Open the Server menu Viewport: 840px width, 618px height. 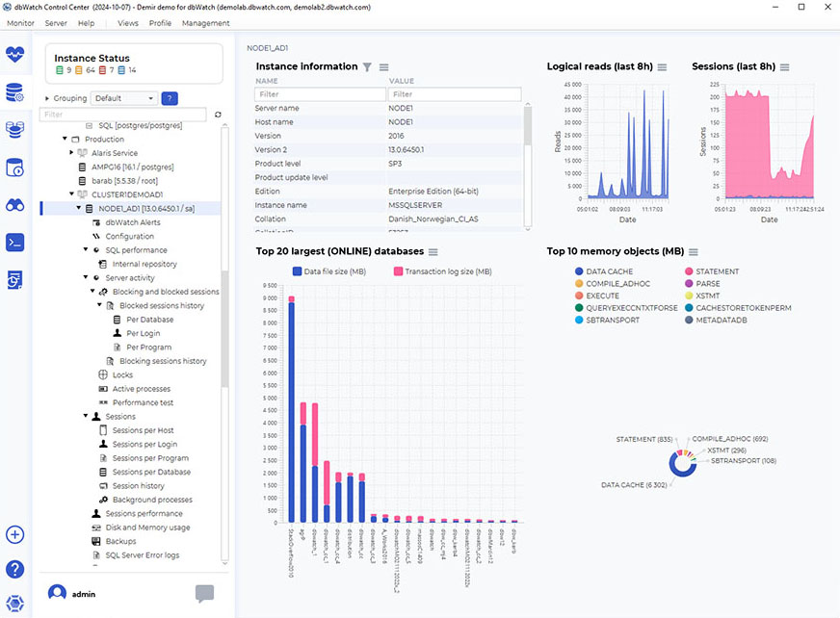pyautogui.click(x=56, y=23)
